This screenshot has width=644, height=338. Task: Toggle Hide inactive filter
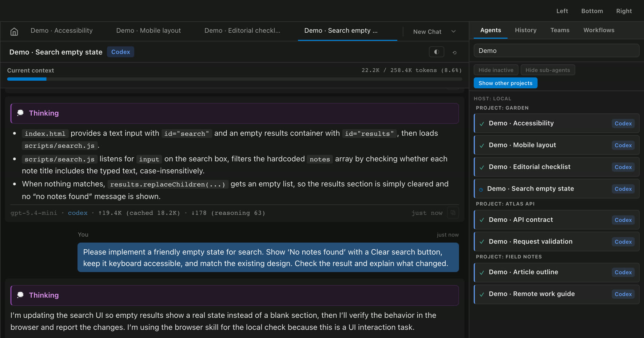click(496, 70)
